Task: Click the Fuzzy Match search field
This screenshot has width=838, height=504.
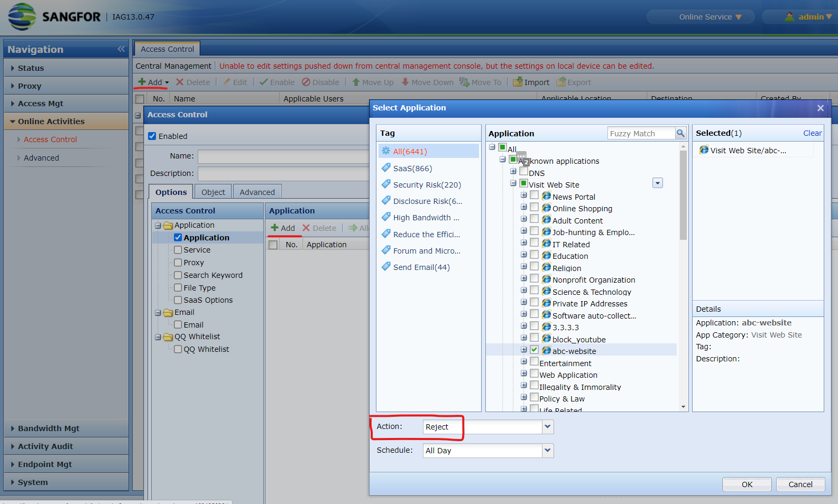Action: pyautogui.click(x=641, y=134)
